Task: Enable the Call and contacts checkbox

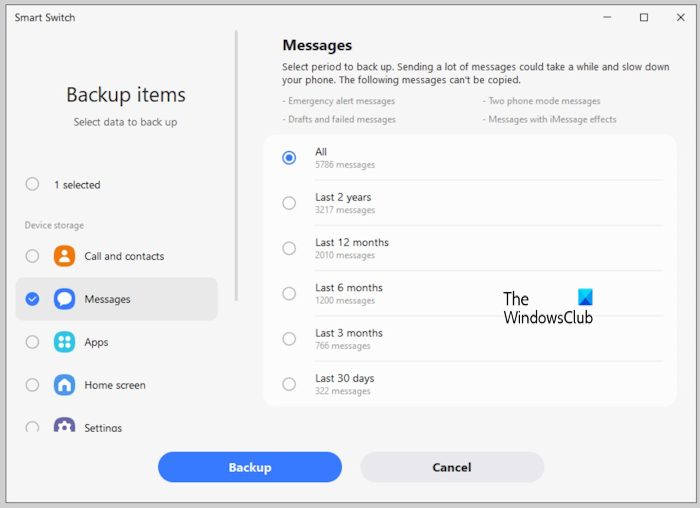Action: (33, 256)
